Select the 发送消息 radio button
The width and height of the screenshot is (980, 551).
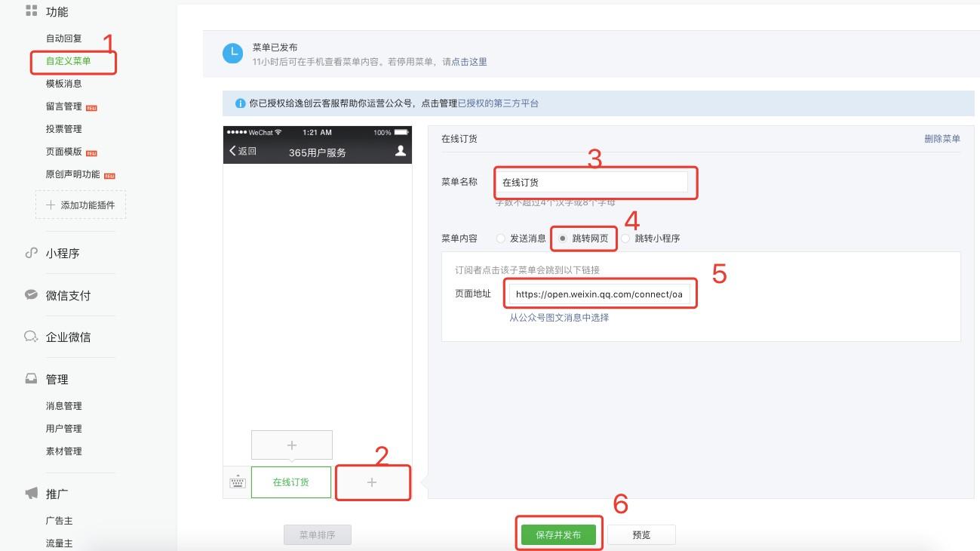click(501, 239)
